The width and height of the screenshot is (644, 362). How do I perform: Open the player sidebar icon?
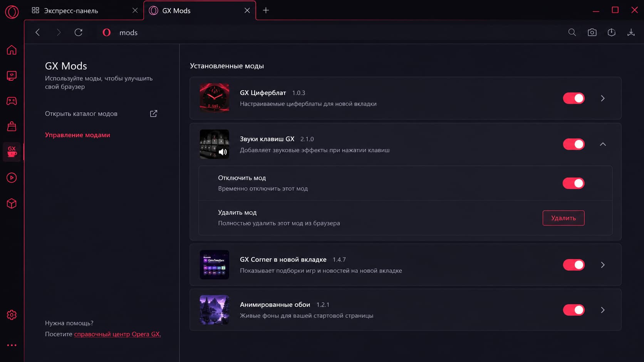tap(12, 178)
